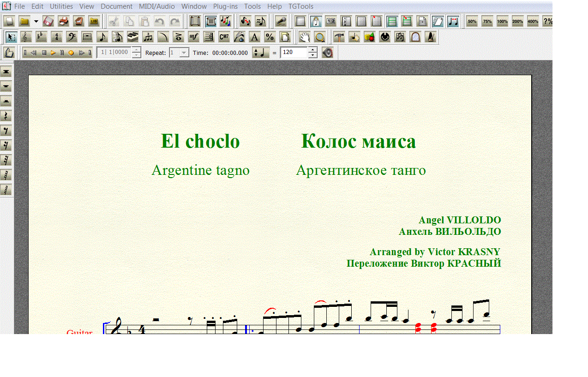Image resolution: width=588 pixels, height=377 pixels.
Task: Select the Selection tool arrow icon
Action: [12, 37]
